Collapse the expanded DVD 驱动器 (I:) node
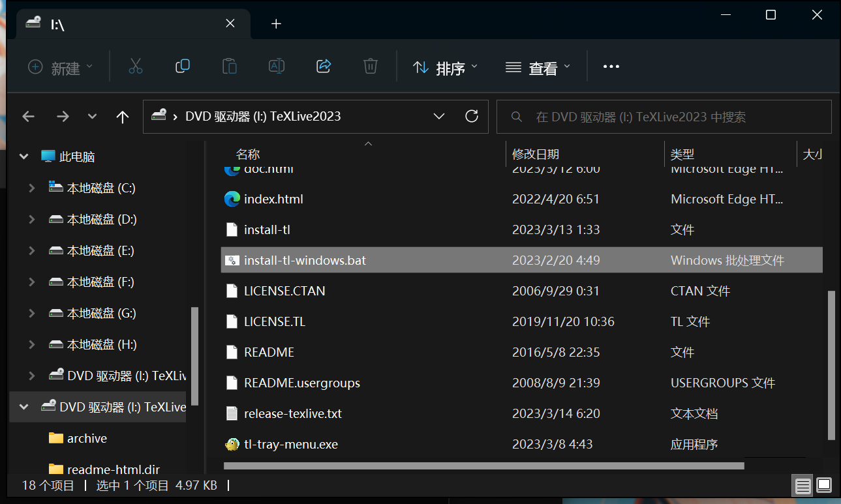The height and width of the screenshot is (504, 841). (x=24, y=407)
